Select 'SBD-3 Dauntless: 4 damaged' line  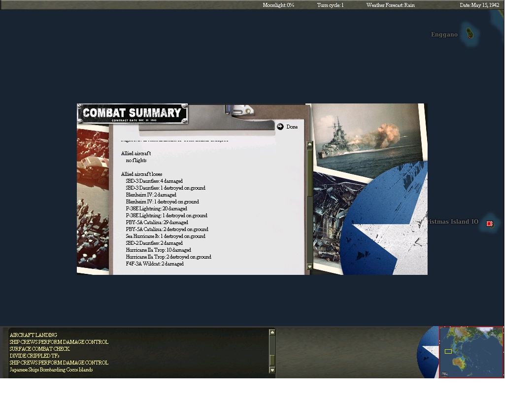click(154, 181)
